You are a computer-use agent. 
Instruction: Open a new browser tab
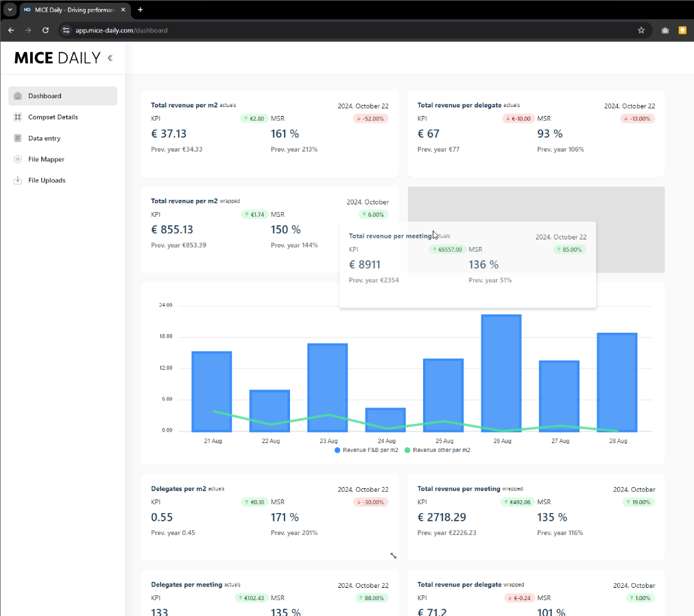pyautogui.click(x=141, y=10)
